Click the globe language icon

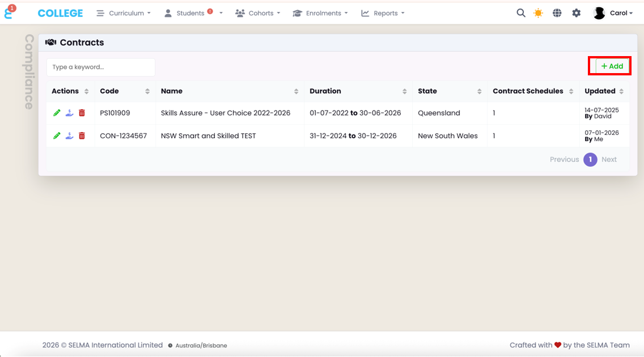[557, 13]
